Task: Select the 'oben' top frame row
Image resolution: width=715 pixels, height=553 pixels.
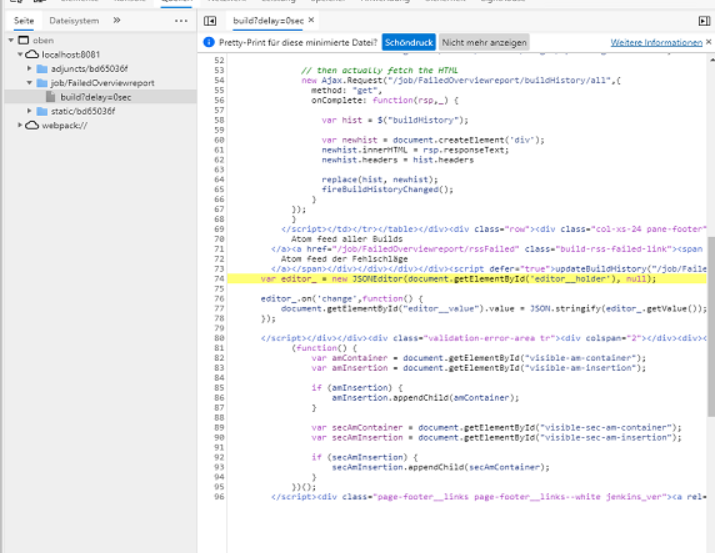Action: (x=101, y=40)
